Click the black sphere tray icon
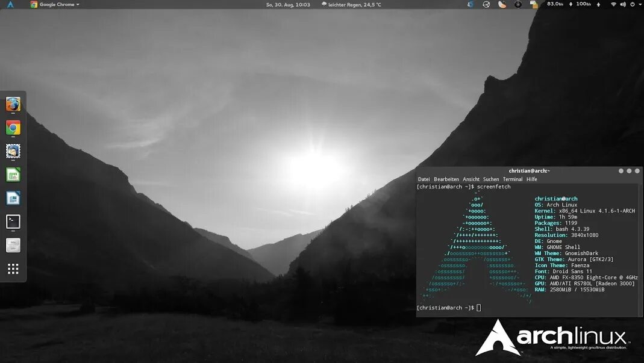This screenshot has width=644, height=363. pos(518,5)
